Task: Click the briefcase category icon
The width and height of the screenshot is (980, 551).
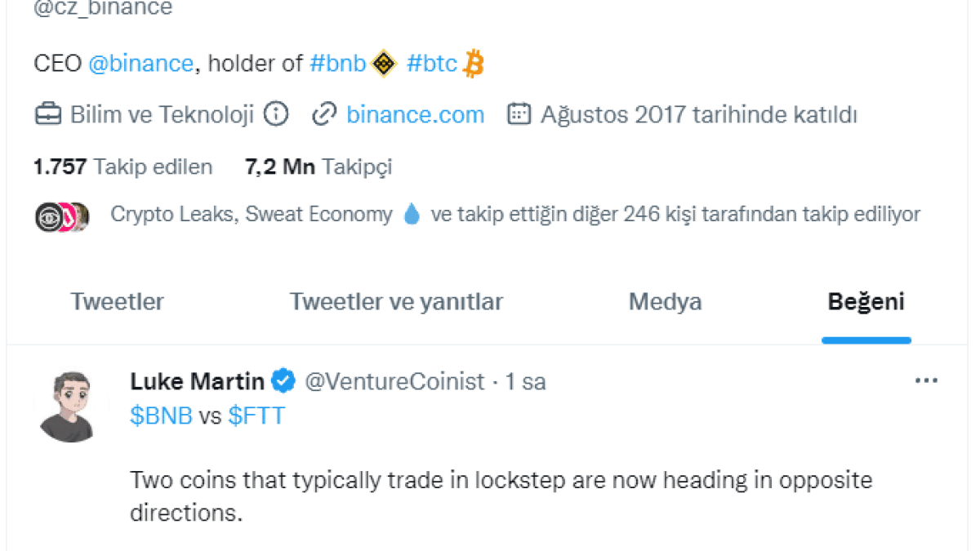Action: pos(47,114)
